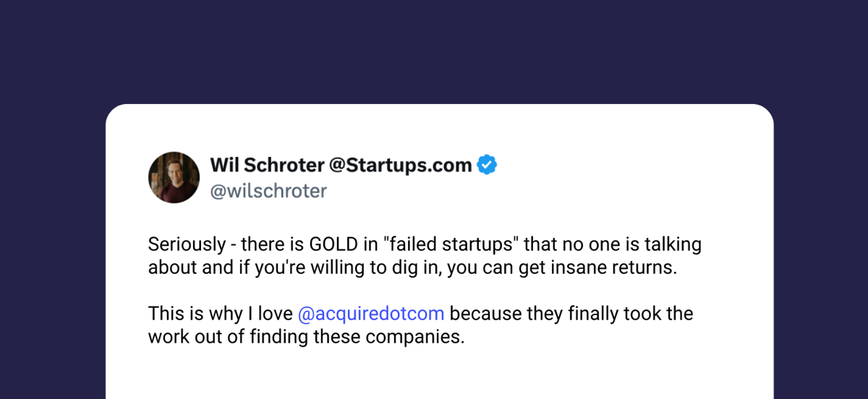Click the dark navy background above the card
868x399 pixels.
tap(434, 51)
